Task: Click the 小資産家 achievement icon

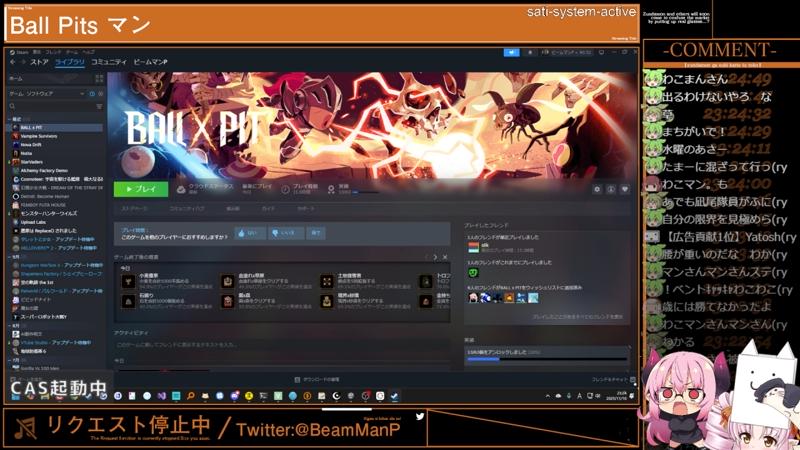Action: [128, 281]
